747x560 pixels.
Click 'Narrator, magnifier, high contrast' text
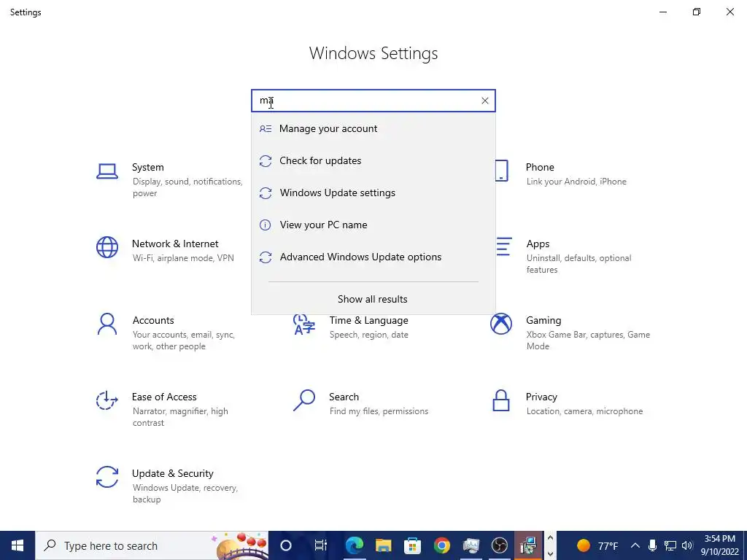180,416
